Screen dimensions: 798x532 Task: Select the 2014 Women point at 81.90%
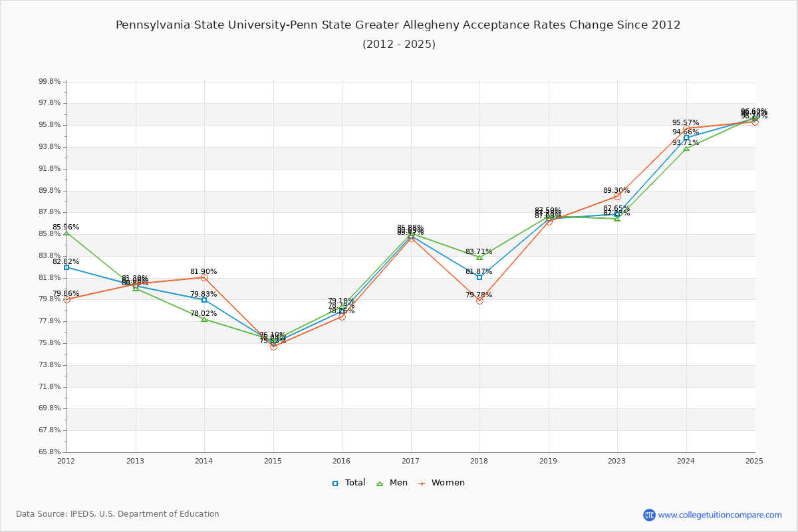(x=204, y=277)
